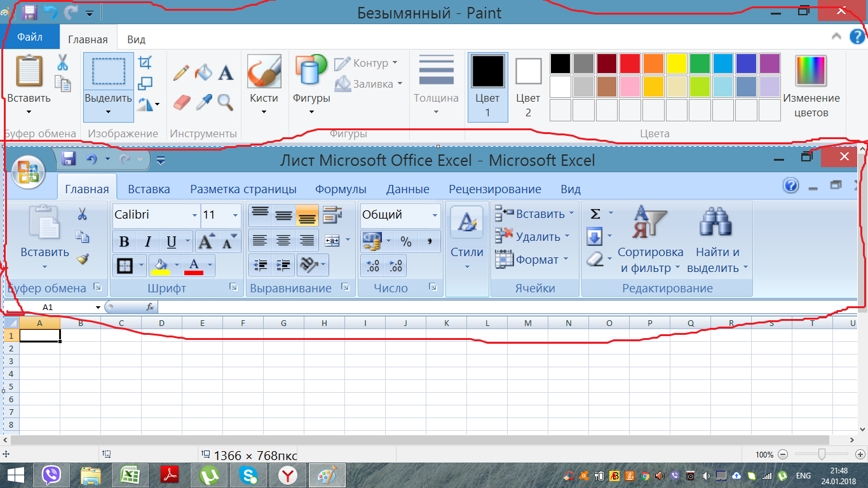Pick the red swatch in Paint's palette
The image size is (868, 488).
click(630, 64)
